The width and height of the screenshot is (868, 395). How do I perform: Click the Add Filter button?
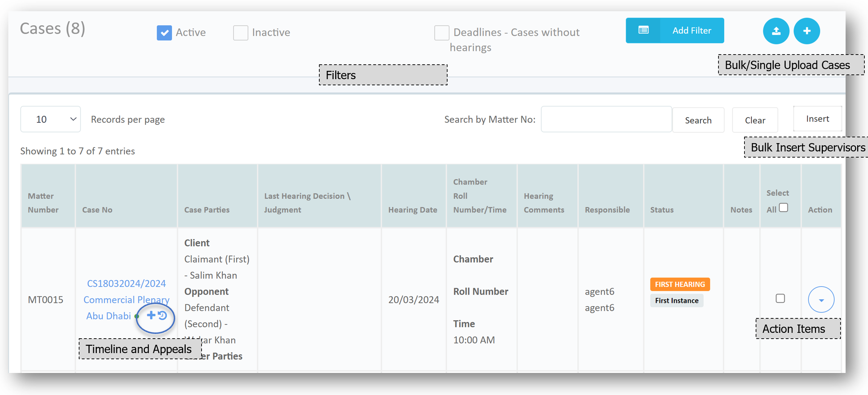pos(691,30)
